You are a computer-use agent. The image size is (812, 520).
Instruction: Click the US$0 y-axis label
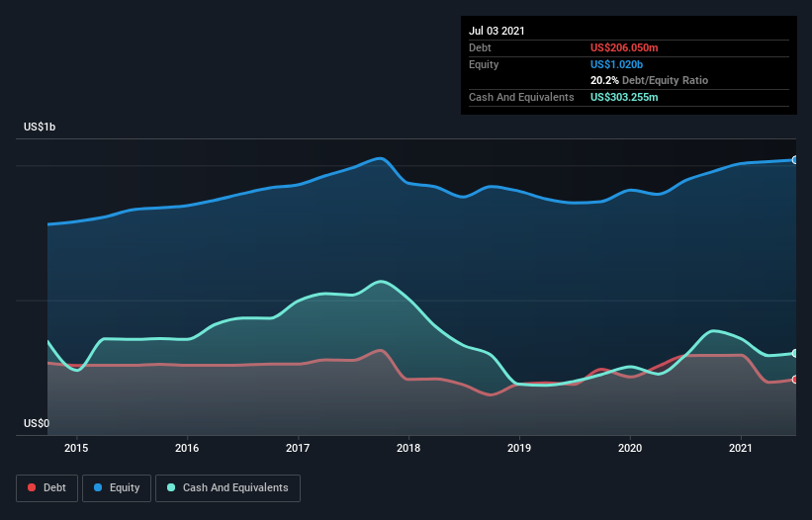click(x=37, y=423)
